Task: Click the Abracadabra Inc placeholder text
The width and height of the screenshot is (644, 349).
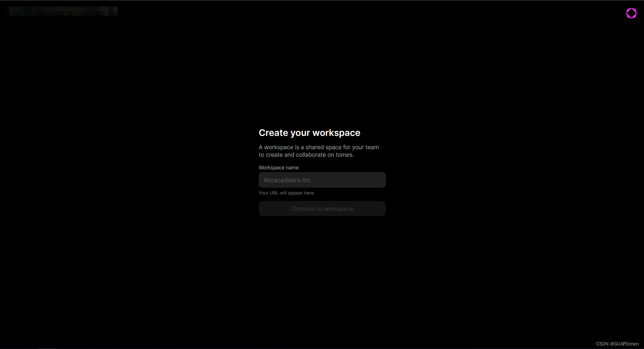Action: (x=287, y=180)
